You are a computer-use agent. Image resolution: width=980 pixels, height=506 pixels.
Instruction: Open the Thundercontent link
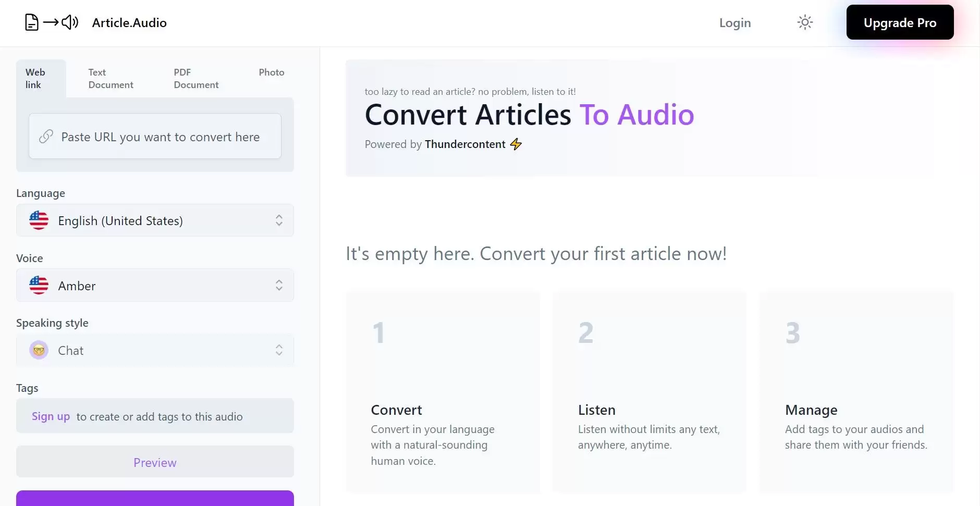pos(465,144)
